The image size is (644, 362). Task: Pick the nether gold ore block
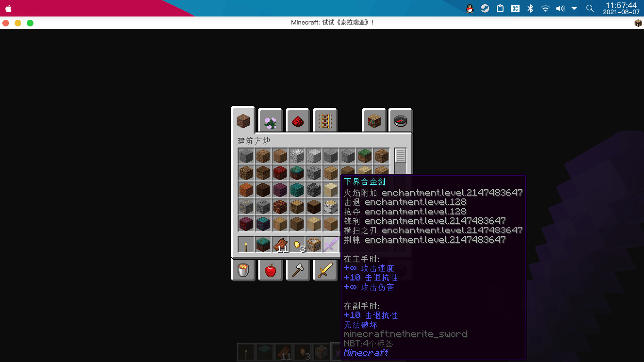[x=280, y=207]
